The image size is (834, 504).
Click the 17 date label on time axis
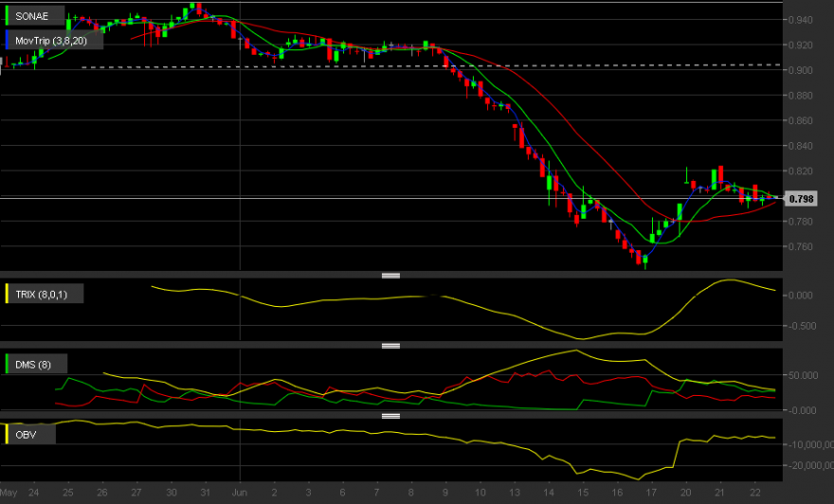point(651,493)
